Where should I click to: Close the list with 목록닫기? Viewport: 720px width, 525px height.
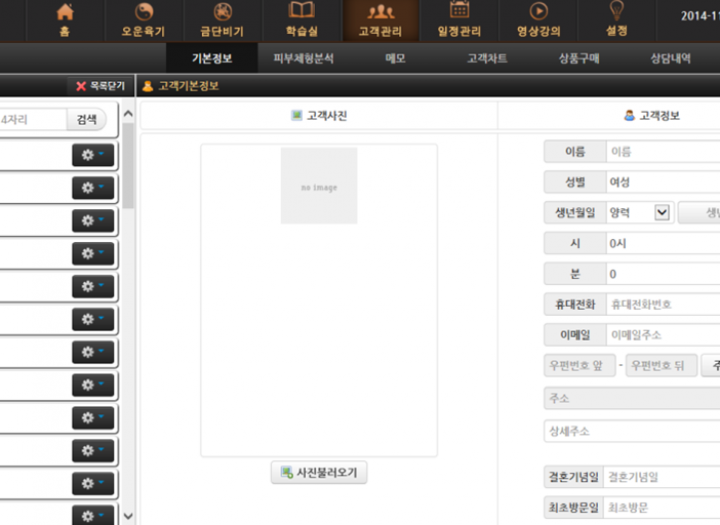point(99,86)
